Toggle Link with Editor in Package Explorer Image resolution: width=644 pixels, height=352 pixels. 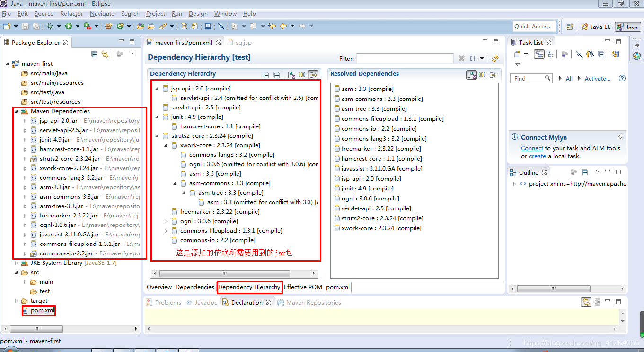105,54
